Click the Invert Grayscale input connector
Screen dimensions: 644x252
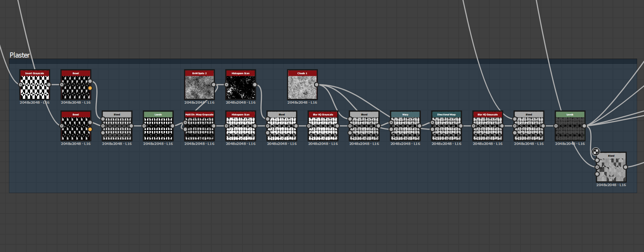(x=20, y=85)
